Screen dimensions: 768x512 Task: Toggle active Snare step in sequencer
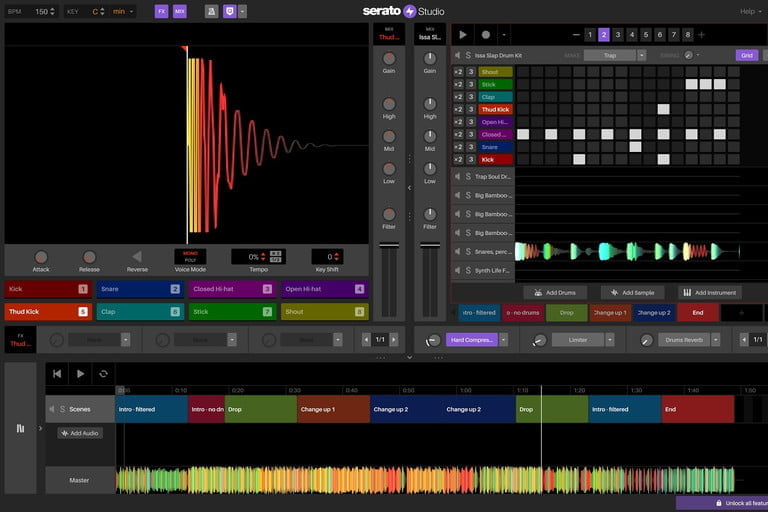(x=635, y=146)
